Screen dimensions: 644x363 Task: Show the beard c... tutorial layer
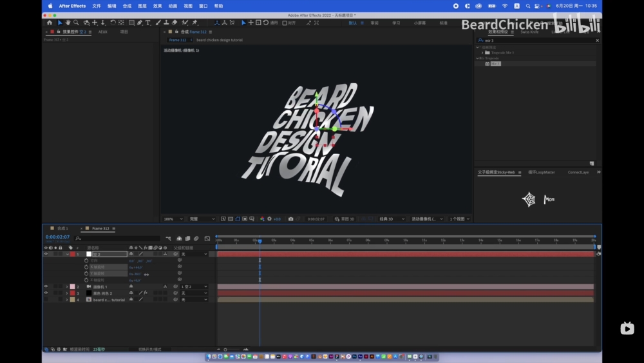(46, 300)
